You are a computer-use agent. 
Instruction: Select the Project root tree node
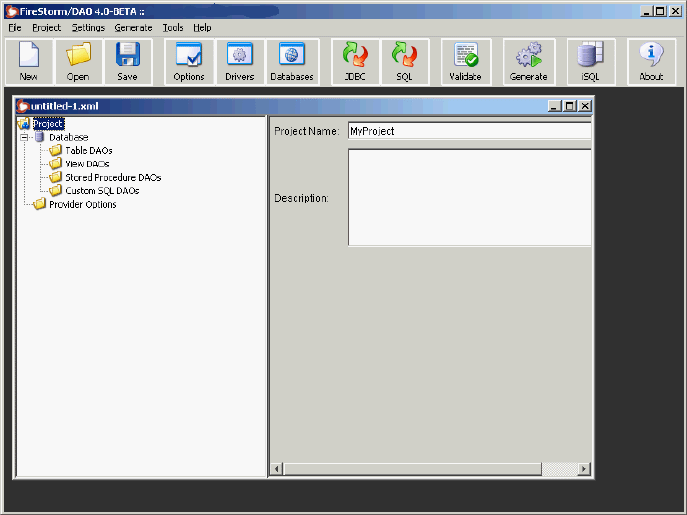point(48,124)
